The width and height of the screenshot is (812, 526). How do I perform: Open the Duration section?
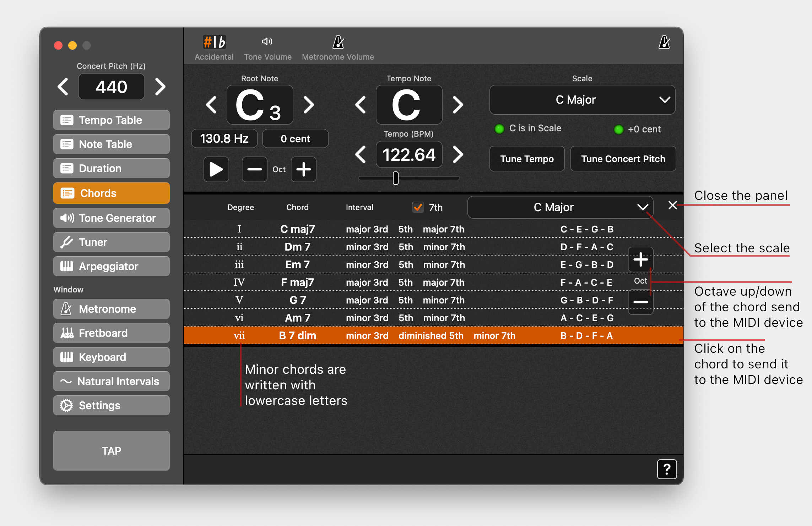112,168
